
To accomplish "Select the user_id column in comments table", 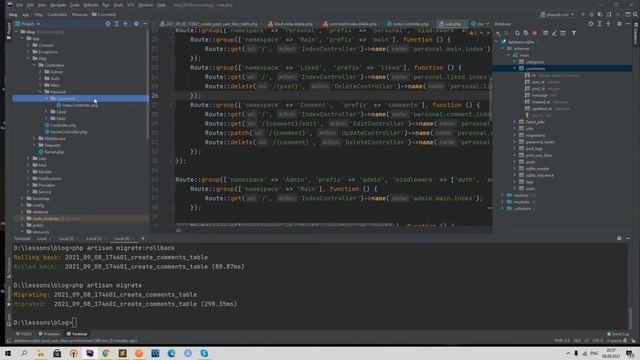I will pos(539,82).
